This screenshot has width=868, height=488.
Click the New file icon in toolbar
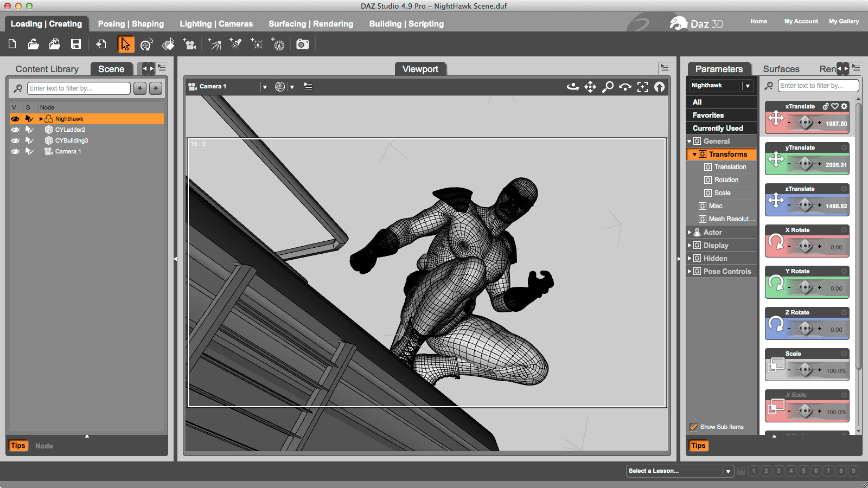(12, 44)
